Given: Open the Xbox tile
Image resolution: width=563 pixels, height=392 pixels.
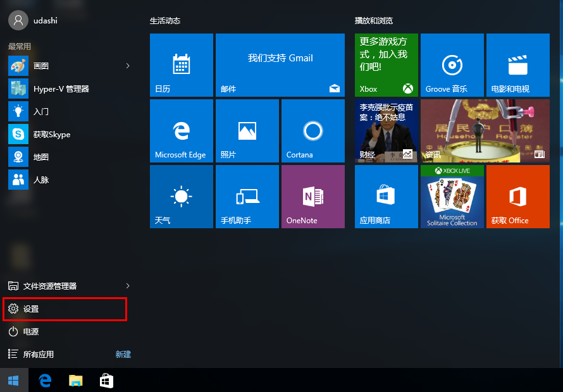Looking at the screenshot, I should tap(387, 65).
